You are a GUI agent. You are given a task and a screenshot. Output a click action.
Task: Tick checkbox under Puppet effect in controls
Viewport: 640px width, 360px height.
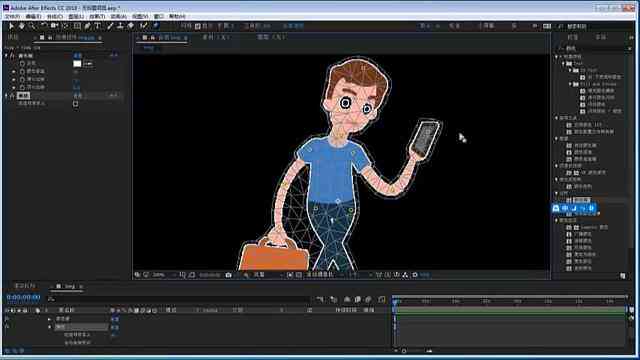click(76, 104)
